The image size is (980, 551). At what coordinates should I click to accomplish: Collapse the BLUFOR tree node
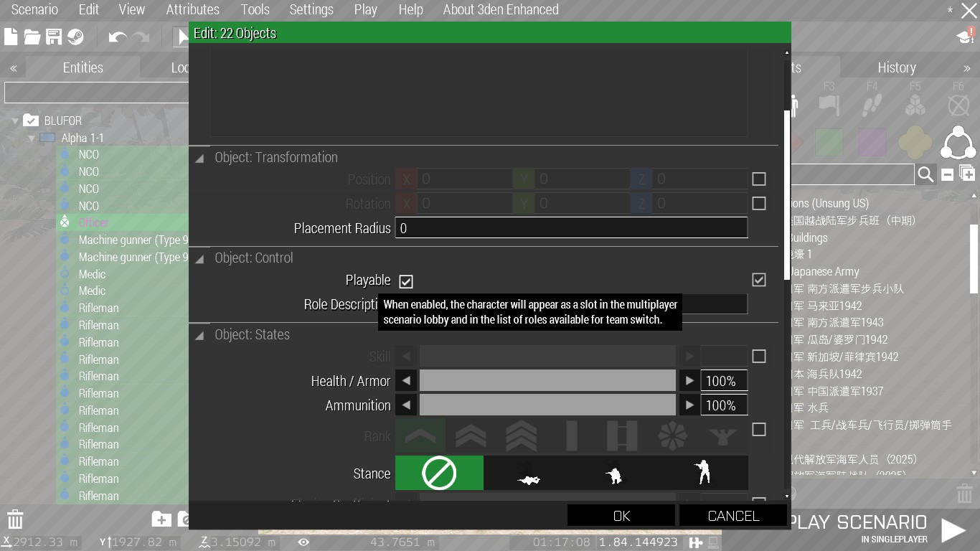[14, 121]
